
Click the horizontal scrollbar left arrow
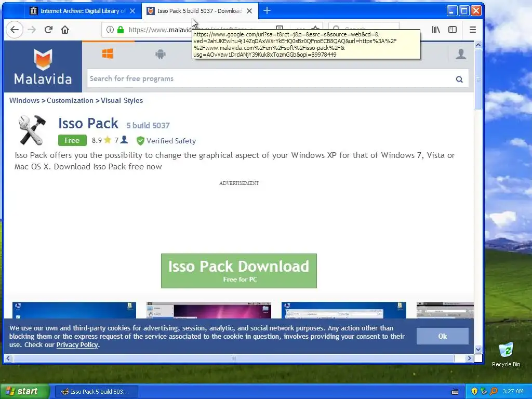(x=8, y=358)
